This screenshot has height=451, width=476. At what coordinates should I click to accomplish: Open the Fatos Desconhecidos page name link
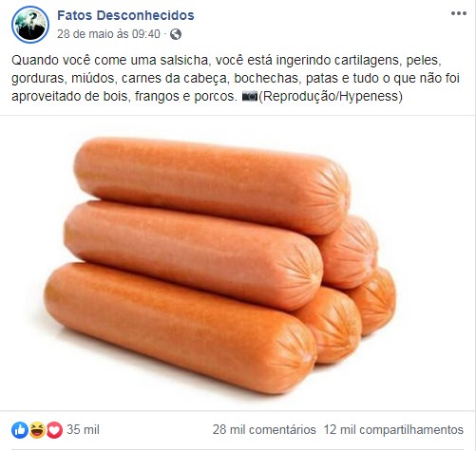point(125,15)
